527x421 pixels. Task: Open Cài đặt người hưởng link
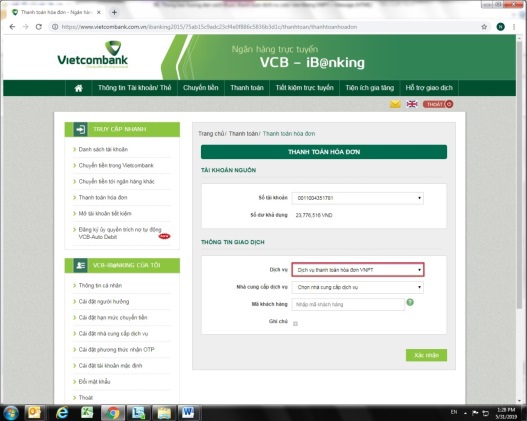(104, 302)
